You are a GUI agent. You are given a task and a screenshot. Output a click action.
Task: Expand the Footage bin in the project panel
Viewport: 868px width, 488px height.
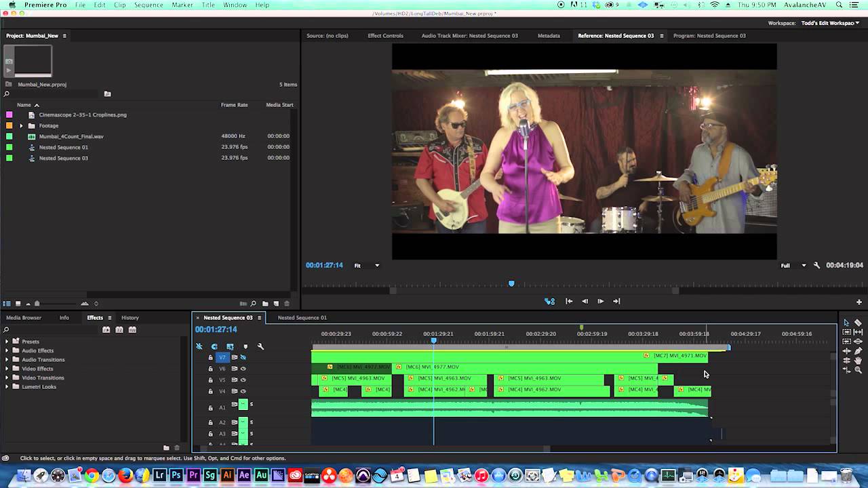[x=21, y=125]
